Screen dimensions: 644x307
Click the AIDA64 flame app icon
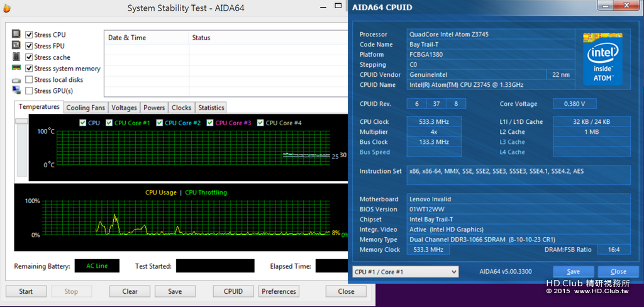pyautogui.click(x=7, y=8)
